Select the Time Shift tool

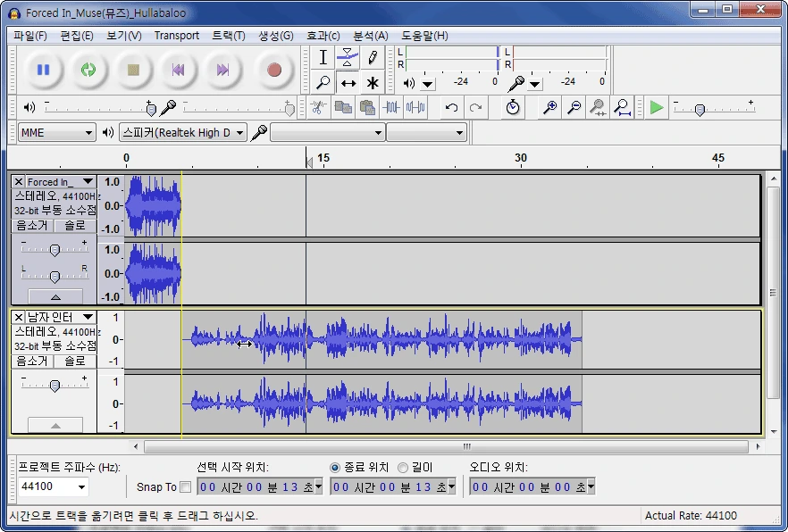[x=348, y=83]
